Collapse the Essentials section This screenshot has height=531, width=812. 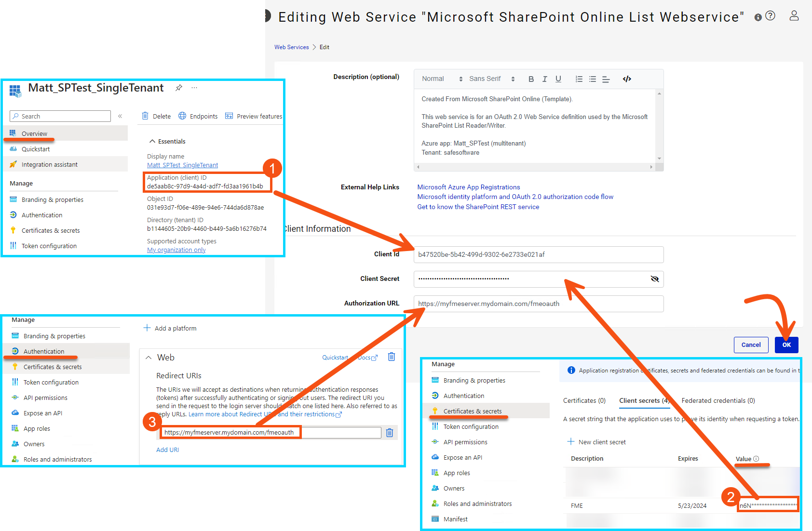[152, 141]
